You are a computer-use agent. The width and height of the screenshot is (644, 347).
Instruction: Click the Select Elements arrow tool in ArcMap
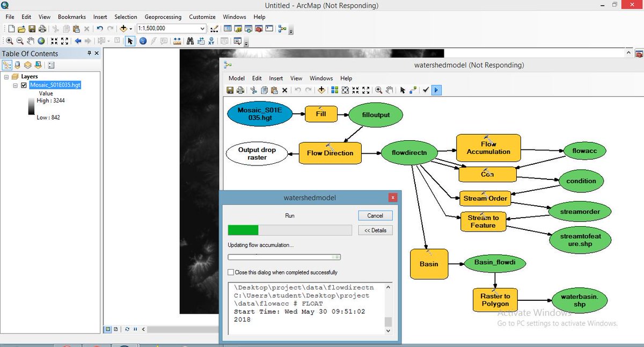point(130,41)
